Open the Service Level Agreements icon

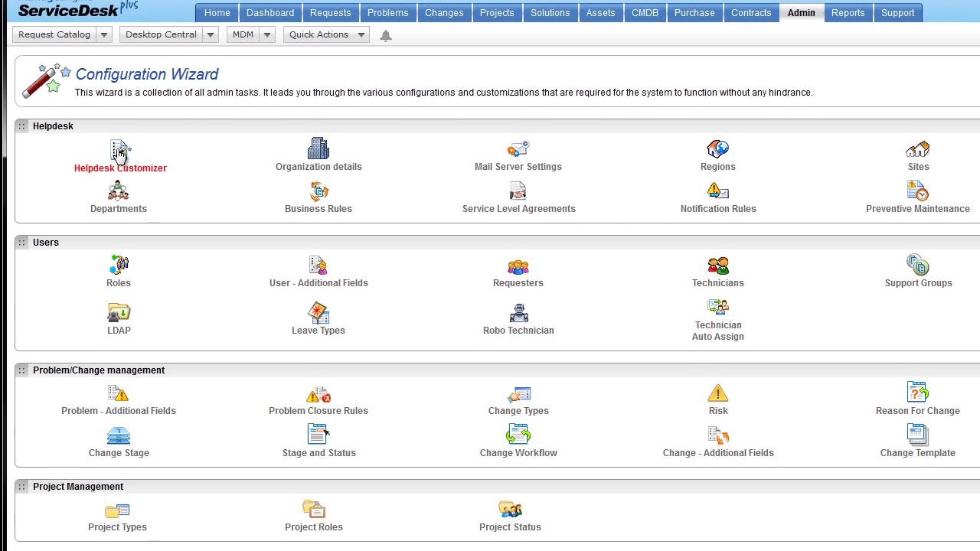(x=518, y=191)
